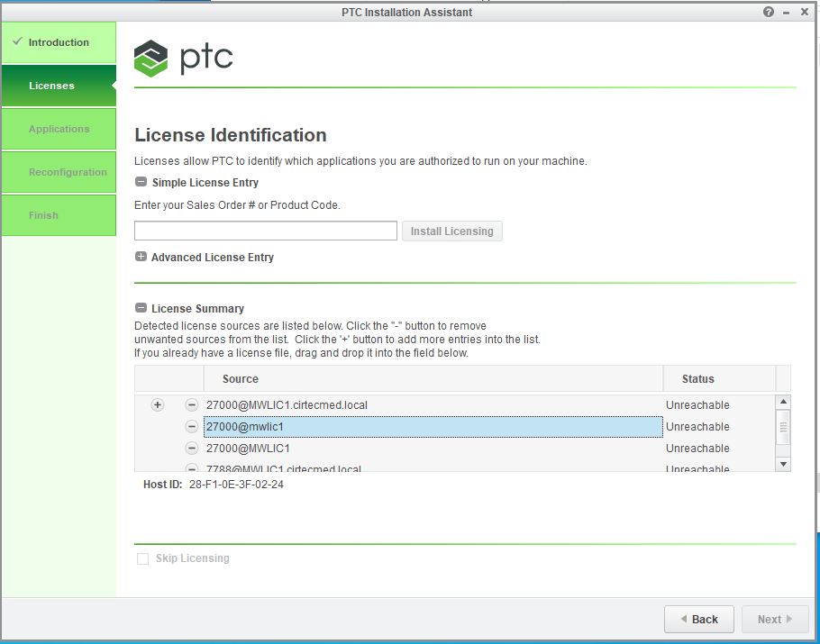Image resolution: width=820 pixels, height=644 pixels.
Task: Remove the 7788@MWLIC1.cirtecmed.local source entry
Action: 191,467
